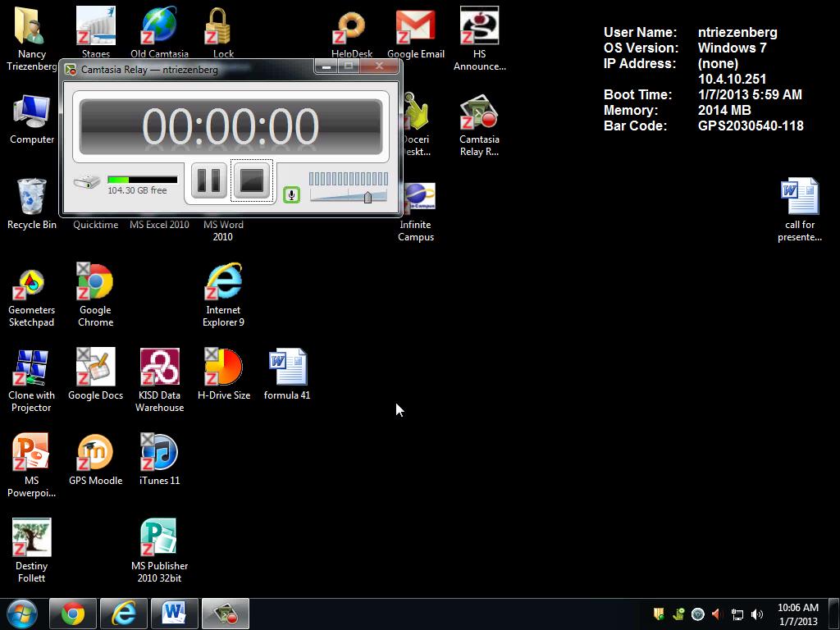
Task: Click the disk space progress bar
Action: pyautogui.click(x=143, y=180)
